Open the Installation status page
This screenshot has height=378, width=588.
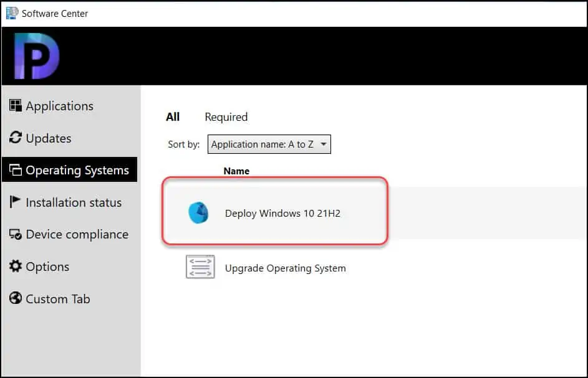65,202
